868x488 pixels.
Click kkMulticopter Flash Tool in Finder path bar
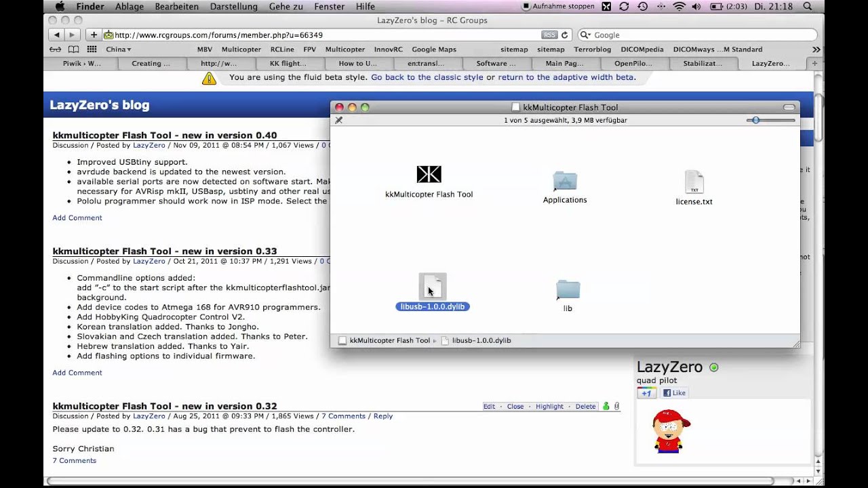tap(384, 340)
